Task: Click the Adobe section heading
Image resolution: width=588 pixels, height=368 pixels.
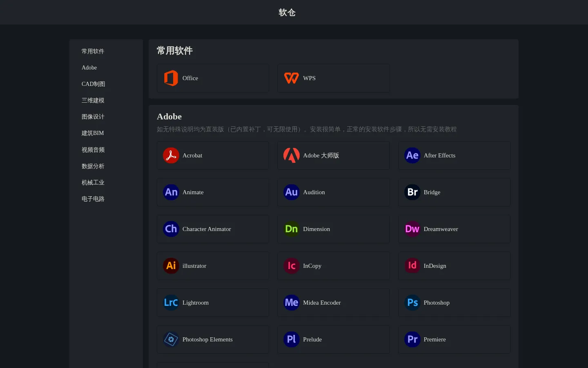Action: click(169, 117)
